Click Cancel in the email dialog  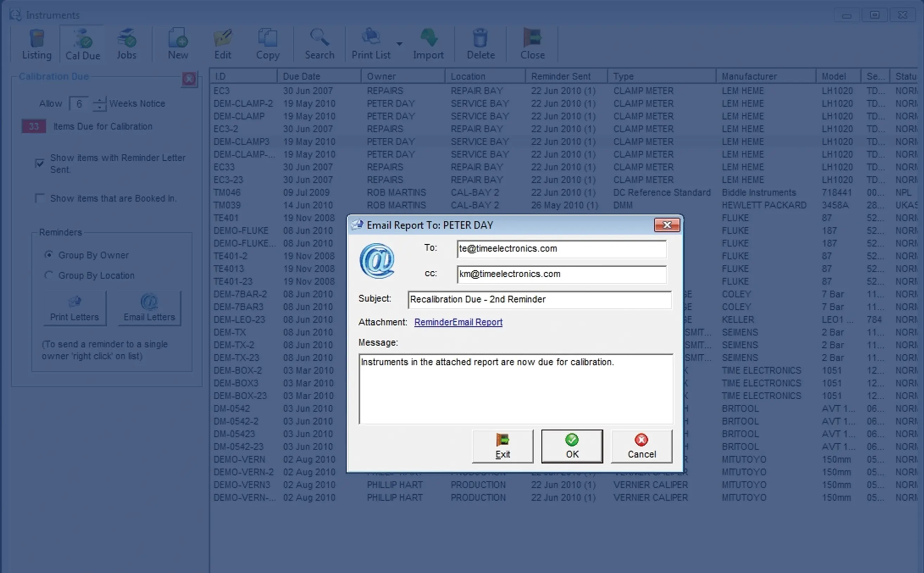click(641, 446)
